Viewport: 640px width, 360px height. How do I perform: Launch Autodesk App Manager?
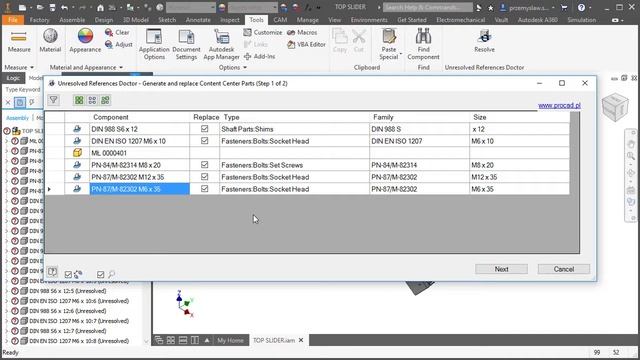221,44
